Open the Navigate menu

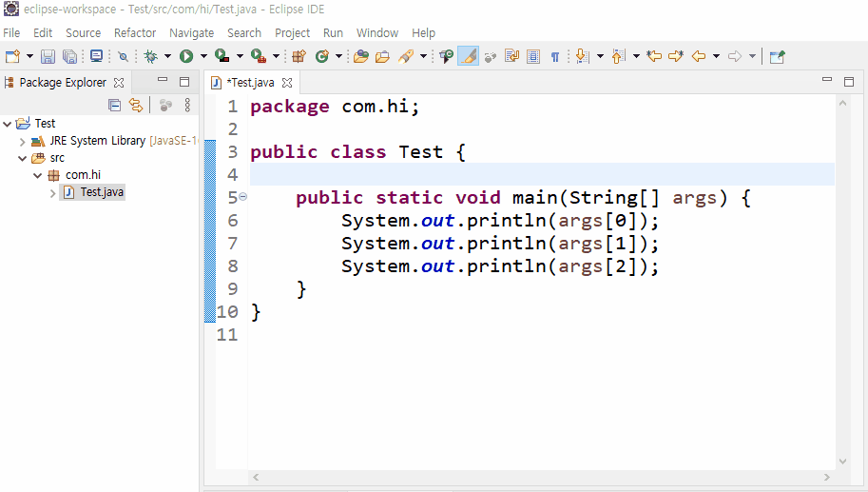pyautogui.click(x=191, y=33)
